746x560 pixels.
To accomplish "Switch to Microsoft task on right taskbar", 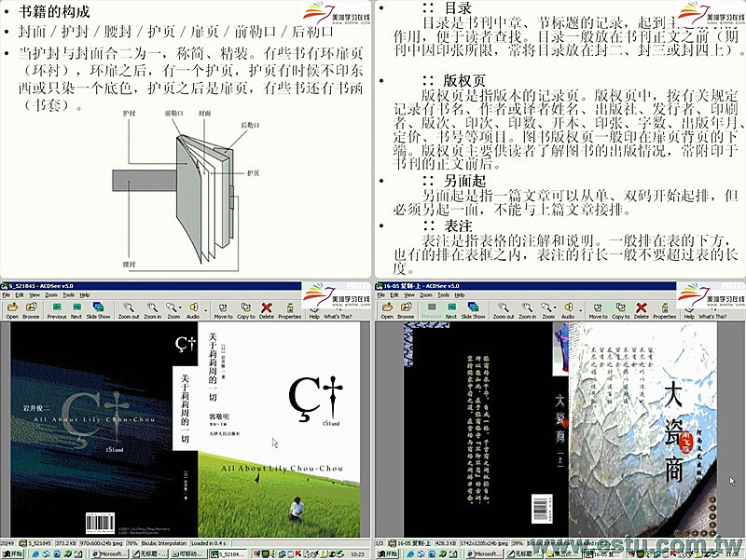I will (484, 553).
